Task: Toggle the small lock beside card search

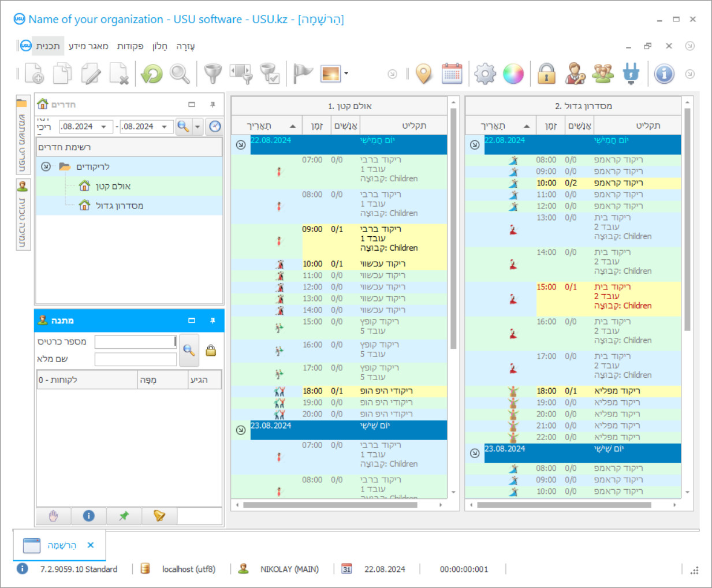Action: [x=211, y=351]
